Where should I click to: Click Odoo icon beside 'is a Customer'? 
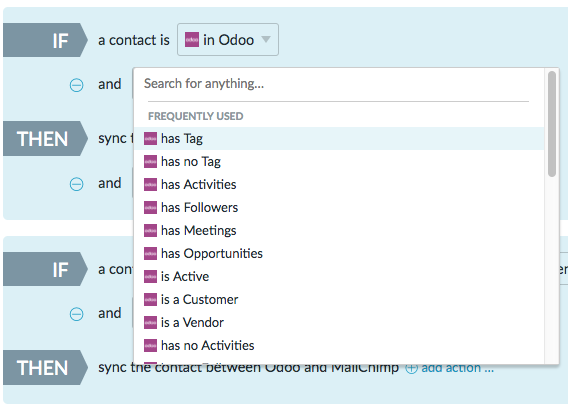(150, 299)
